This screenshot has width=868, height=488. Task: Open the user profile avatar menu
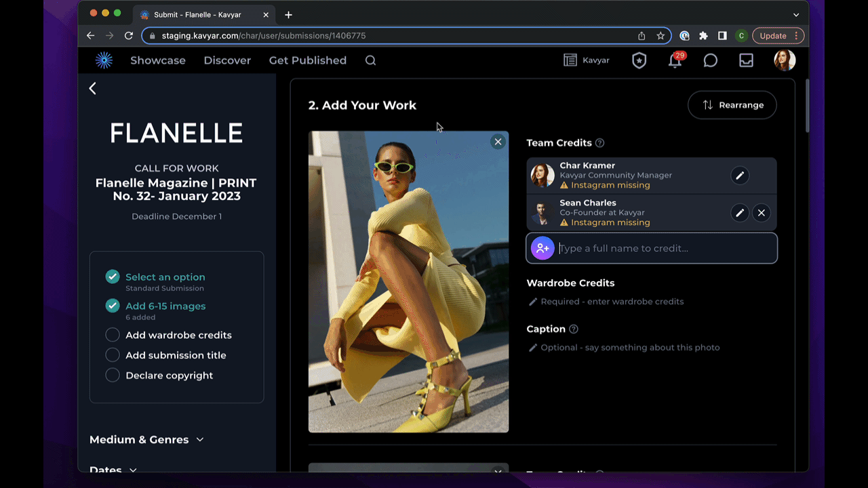tap(785, 60)
